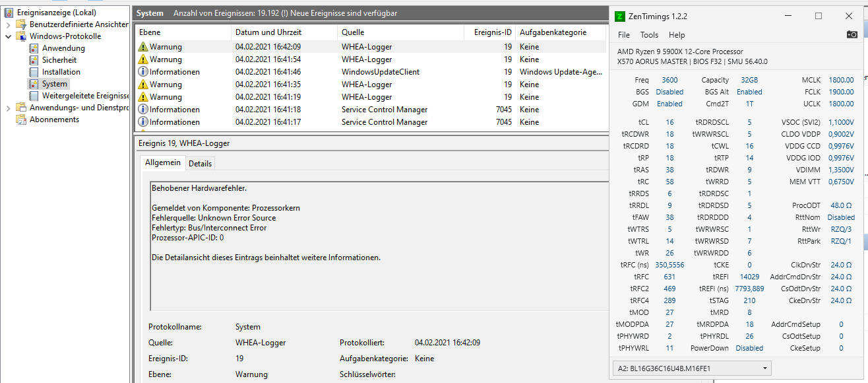This screenshot has width=868, height=383.
Task: Select the Abonnements tree item
Action: click(x=54, y=120)
